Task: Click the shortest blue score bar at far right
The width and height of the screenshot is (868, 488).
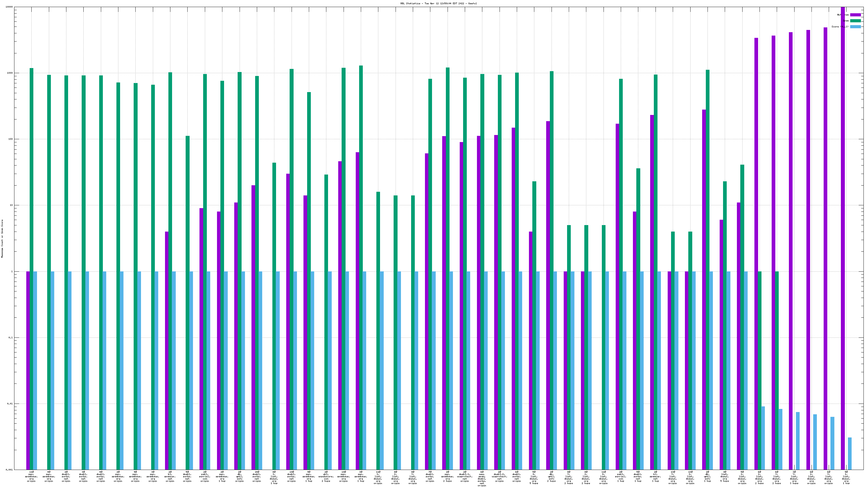Action: (850, 453)
